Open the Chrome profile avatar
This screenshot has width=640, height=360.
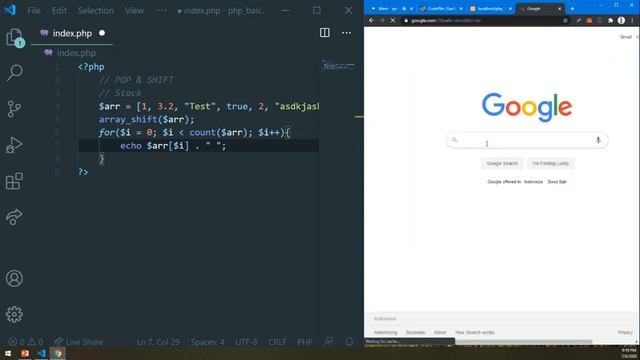[621, 20]
